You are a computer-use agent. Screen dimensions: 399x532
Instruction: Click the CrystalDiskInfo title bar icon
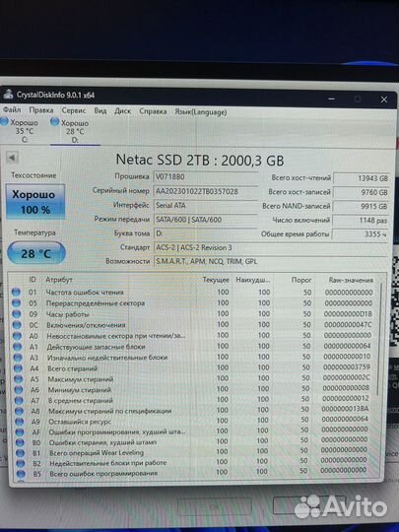8,94
